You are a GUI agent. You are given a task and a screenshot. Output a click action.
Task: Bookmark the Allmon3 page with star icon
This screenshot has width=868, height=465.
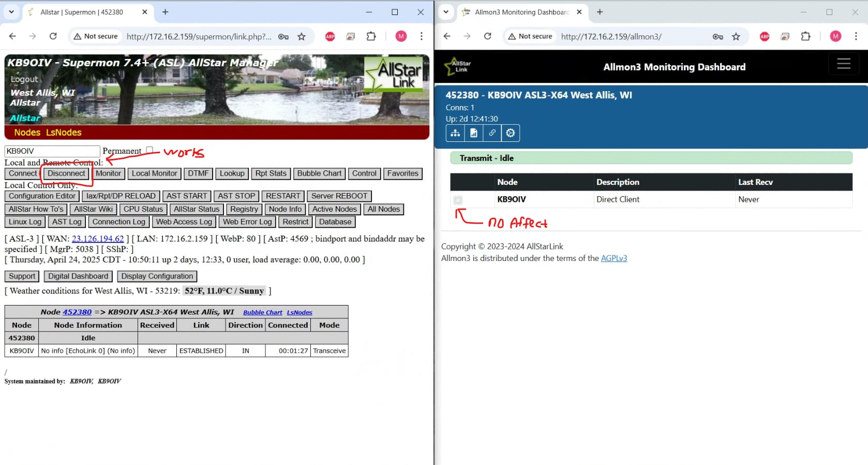736,36
